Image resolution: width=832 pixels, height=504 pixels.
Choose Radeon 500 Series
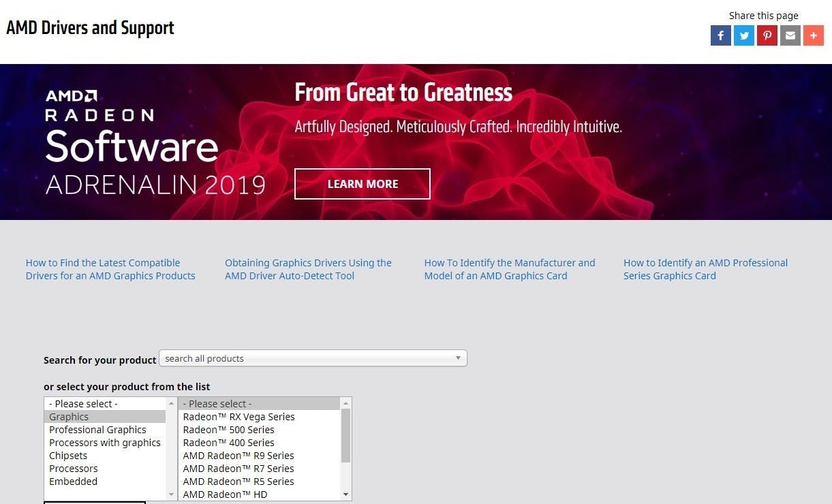[x=259, y=430]
